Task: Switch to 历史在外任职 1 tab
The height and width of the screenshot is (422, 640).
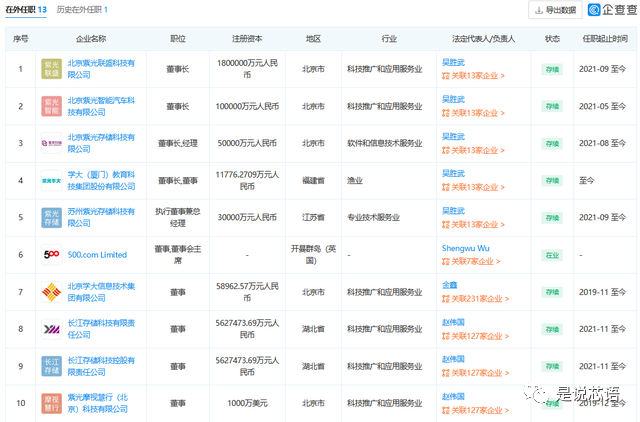Action: pyautogui.click(x=82, y=9)
